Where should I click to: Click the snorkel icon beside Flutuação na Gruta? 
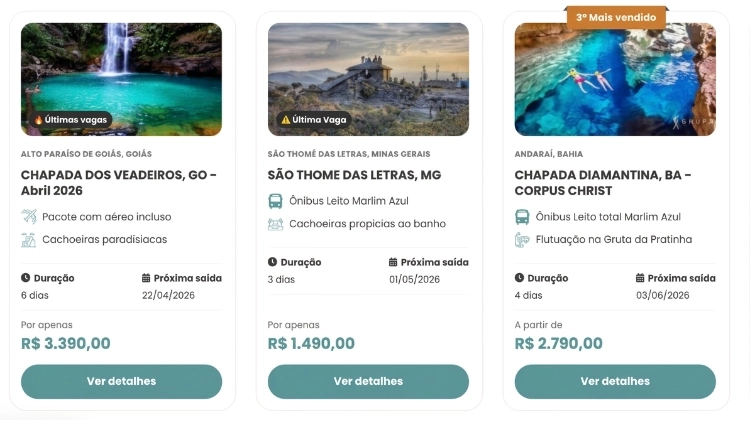click(522, 240)
